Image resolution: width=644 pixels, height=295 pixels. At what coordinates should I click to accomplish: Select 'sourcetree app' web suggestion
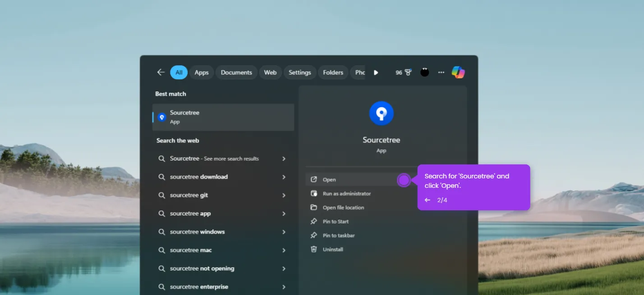coord(223,213)
